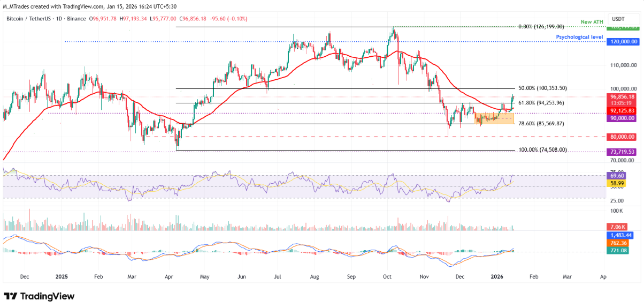Click the green 126,199.83 ATH price tag
Viewport: 644px width, 308px height.
click(624, 27)
